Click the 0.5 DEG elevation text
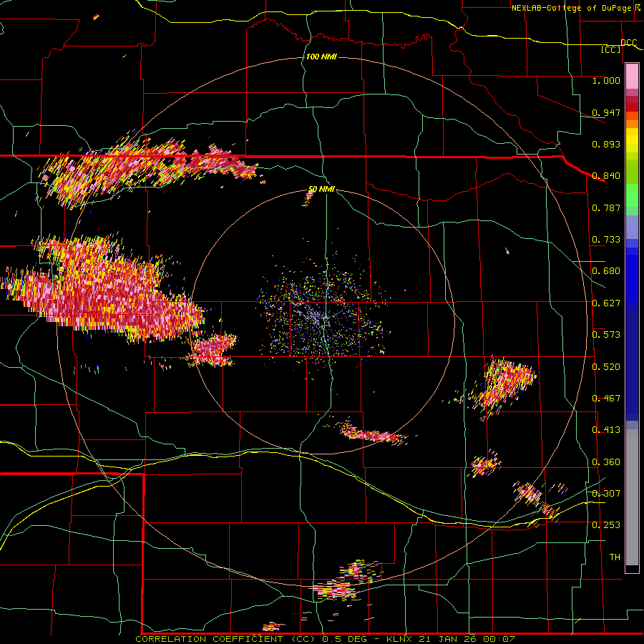The width and height of the screenshot is (644, 644). 345,639
